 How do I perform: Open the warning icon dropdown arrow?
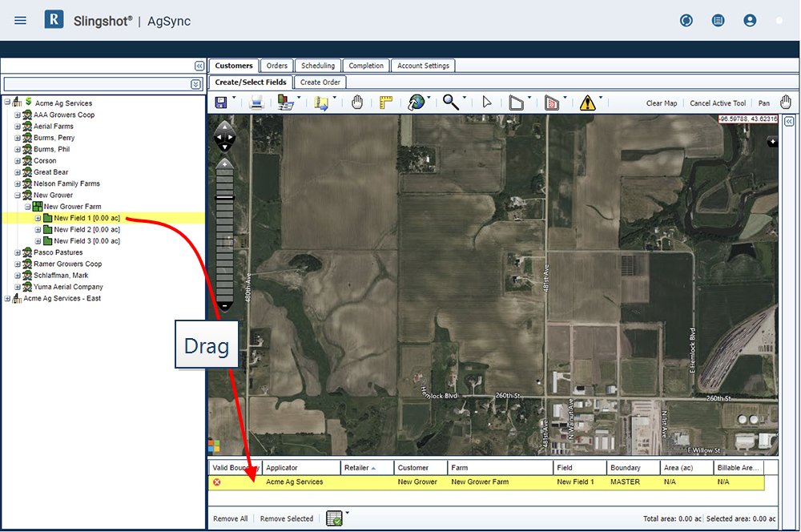[601, 97]
